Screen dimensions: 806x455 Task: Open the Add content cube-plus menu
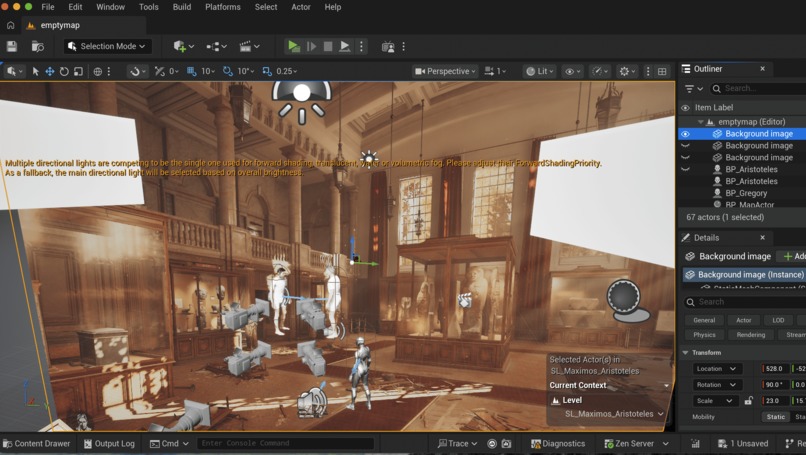pyautogui.click(x=184, y=46)
